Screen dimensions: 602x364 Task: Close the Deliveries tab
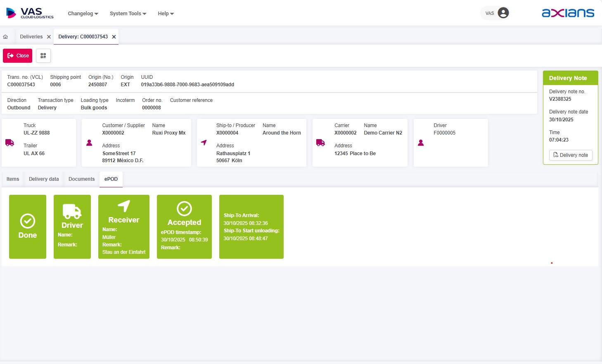coord(49,37)
